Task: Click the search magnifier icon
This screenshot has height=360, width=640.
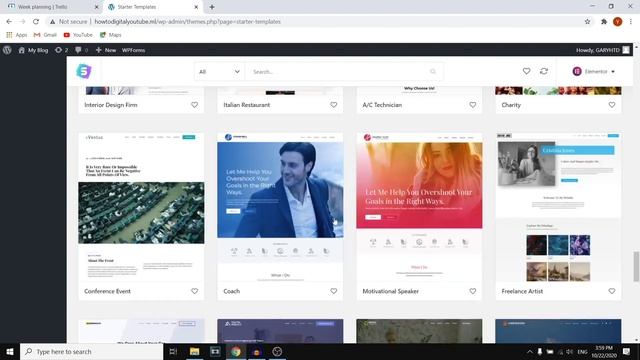Action: 433,71
